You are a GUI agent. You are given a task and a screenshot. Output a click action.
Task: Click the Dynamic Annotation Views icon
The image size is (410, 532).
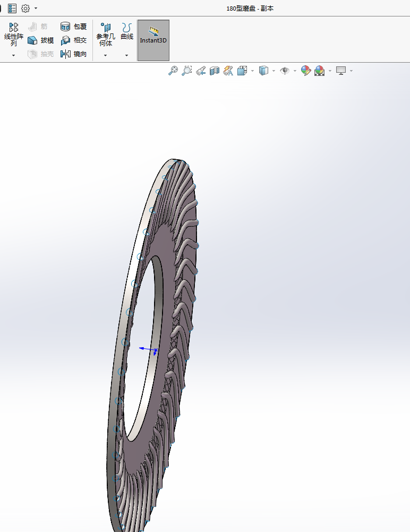pos(228,71)
